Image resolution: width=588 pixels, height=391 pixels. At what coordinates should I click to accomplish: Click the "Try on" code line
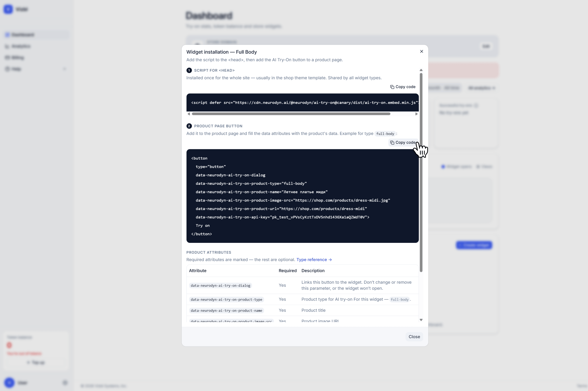[x=203, y=226]
